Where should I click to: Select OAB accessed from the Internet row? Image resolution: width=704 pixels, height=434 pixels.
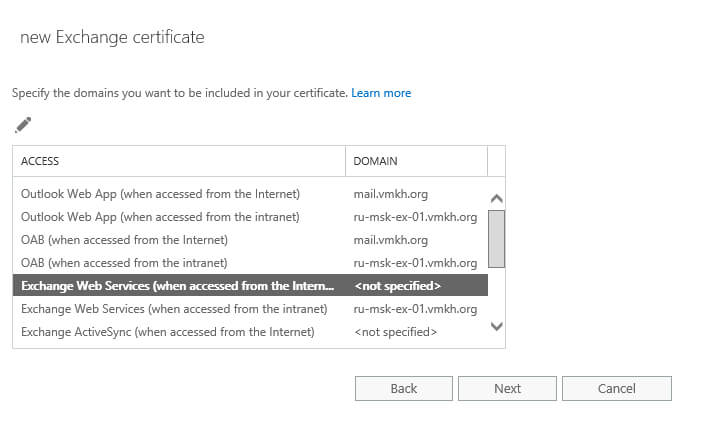click(x=250, y=240)
